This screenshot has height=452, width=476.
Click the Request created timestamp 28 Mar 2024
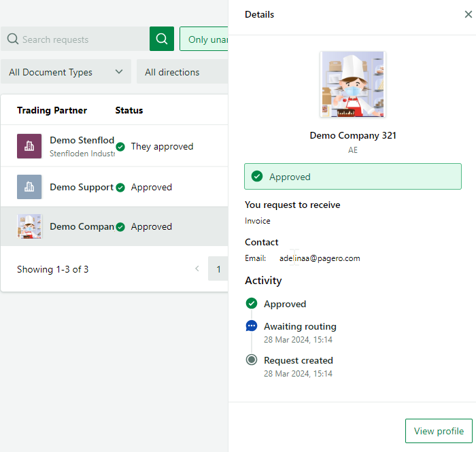[298, 373]
